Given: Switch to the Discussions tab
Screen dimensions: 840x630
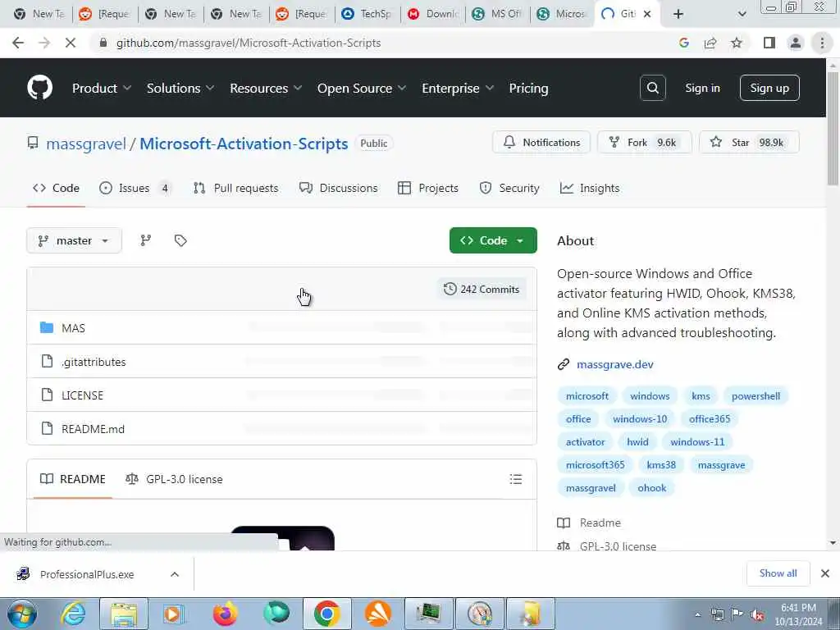Looking at the screenshot, I should (x=338, y=188).
